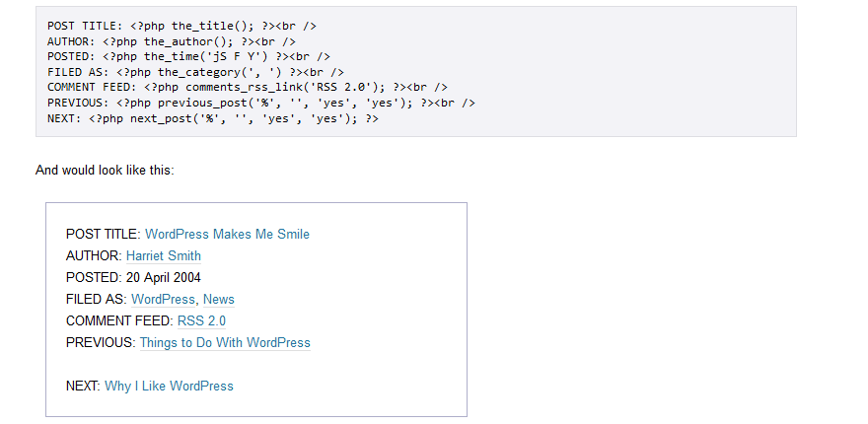Click the AUTHOR: label in the example box
Image resolution: width=868 pixels, height=424 pixels.
(x=94, y=255)
